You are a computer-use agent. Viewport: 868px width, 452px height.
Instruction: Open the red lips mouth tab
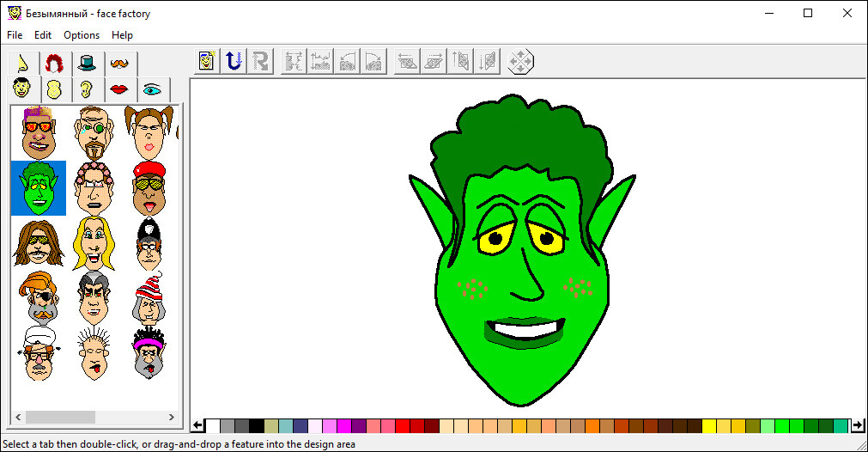[119, 89]
